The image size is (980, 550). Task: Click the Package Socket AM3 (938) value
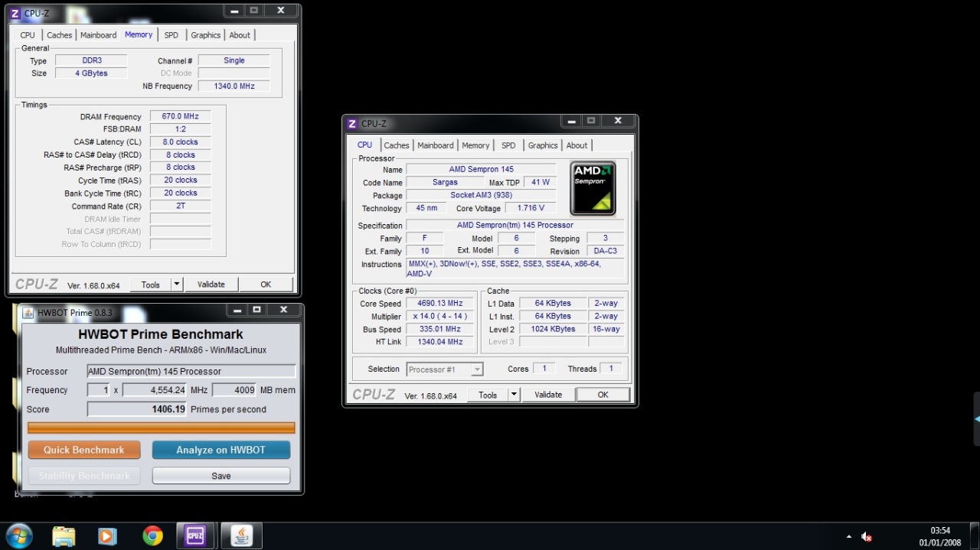tap(482, 195)
